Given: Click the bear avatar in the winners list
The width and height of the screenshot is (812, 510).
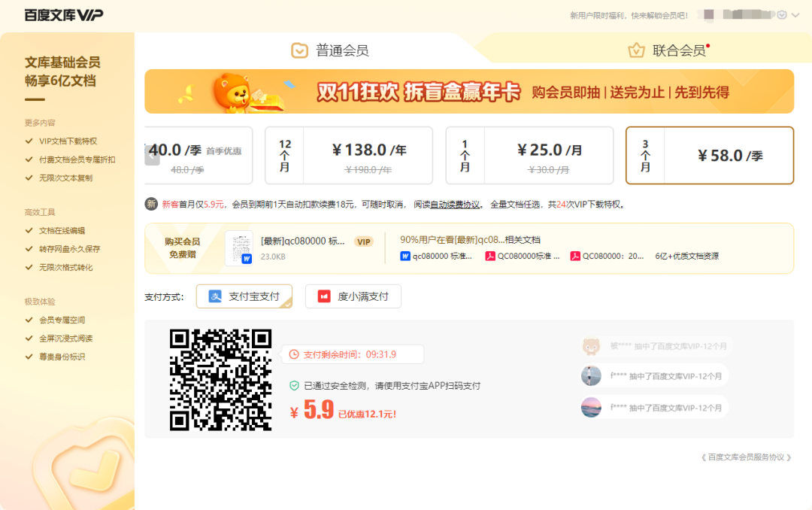Looking at the screenshot, I should (591, 346).
